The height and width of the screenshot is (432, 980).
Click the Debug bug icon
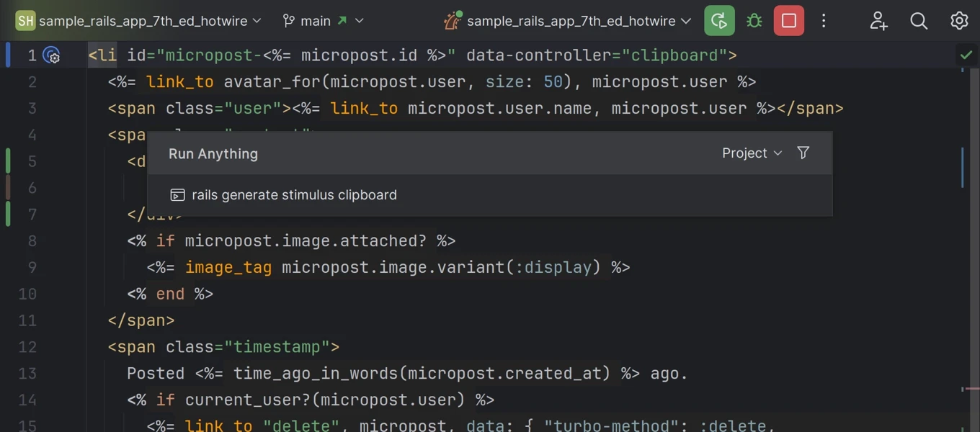pyautogui.click(x=754, y=21)
